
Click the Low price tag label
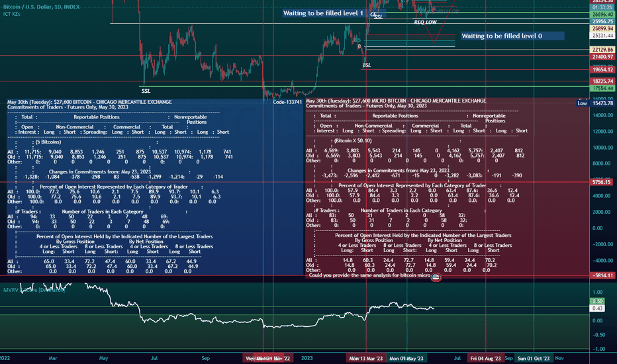(x=583, y=103)
